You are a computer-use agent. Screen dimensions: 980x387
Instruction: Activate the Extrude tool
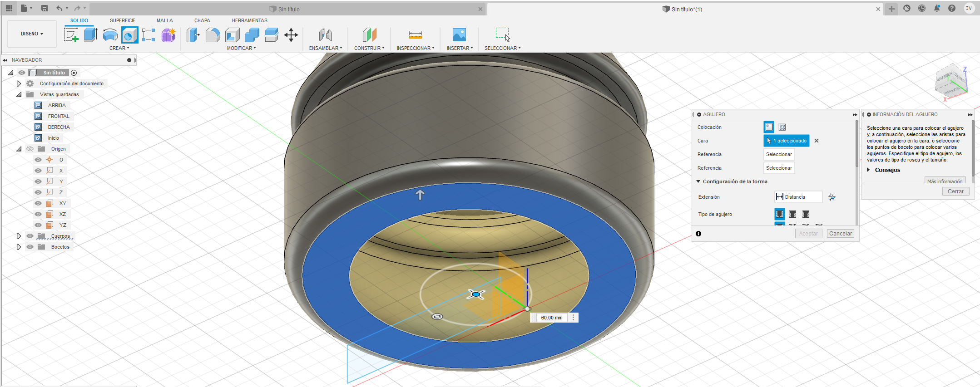[91, 35]
